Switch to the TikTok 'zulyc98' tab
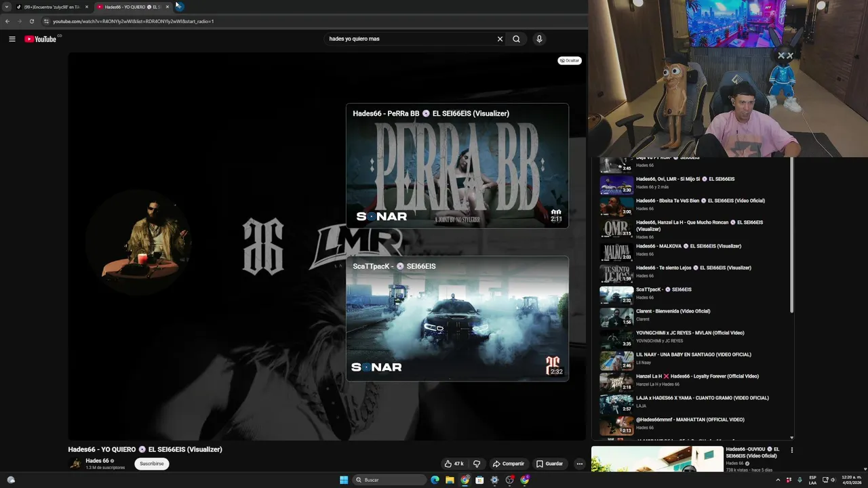This screenshot has height=488, width=868. 53,7
